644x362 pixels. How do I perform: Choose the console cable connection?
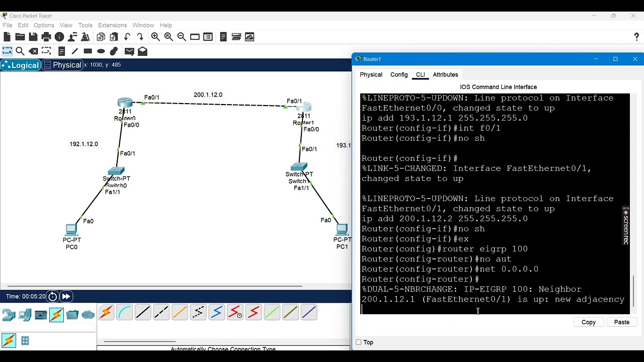tap(124, 312)
